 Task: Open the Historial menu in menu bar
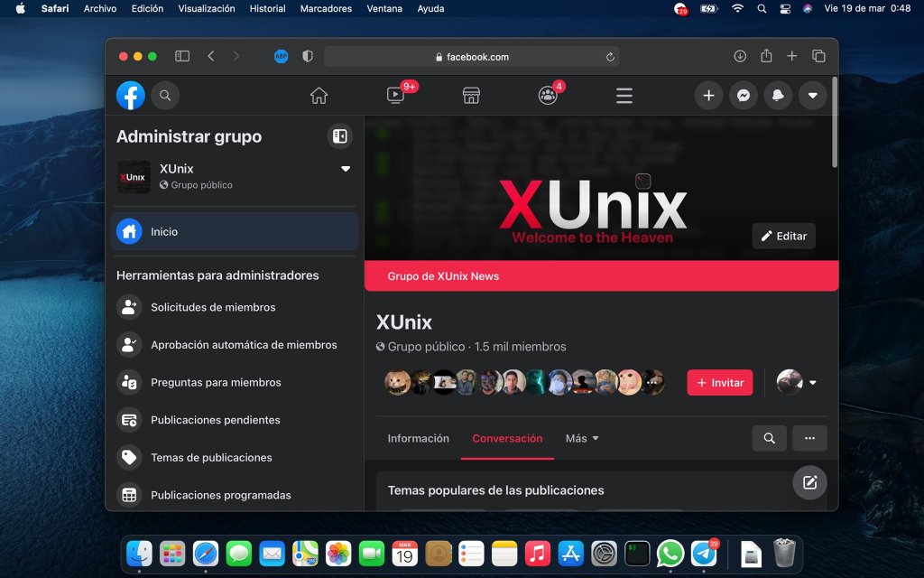tap(267, 8)
